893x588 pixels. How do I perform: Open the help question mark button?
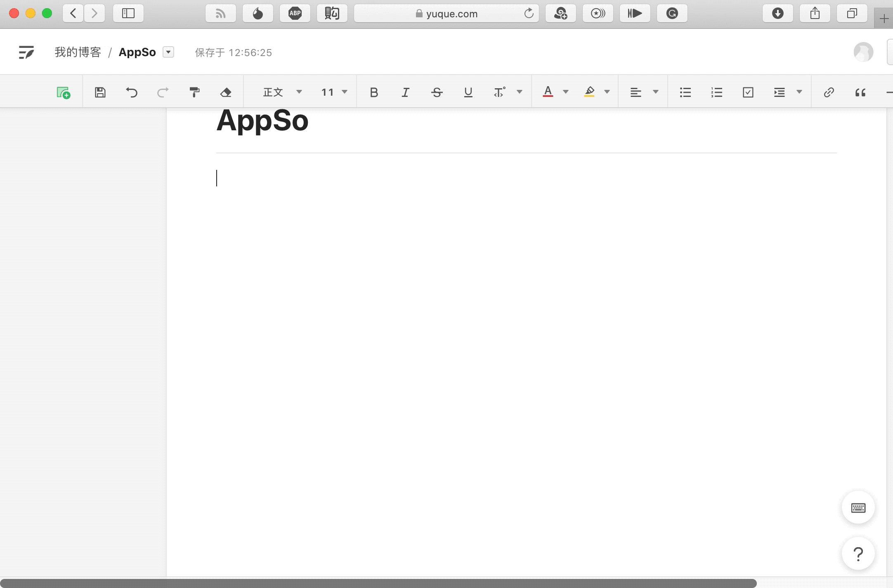point(858,554)
